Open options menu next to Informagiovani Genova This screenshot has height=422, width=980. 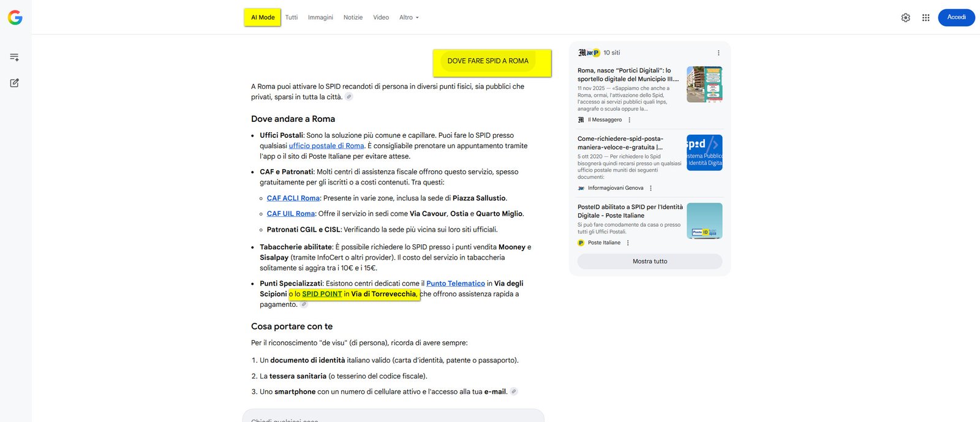[650, 188]
